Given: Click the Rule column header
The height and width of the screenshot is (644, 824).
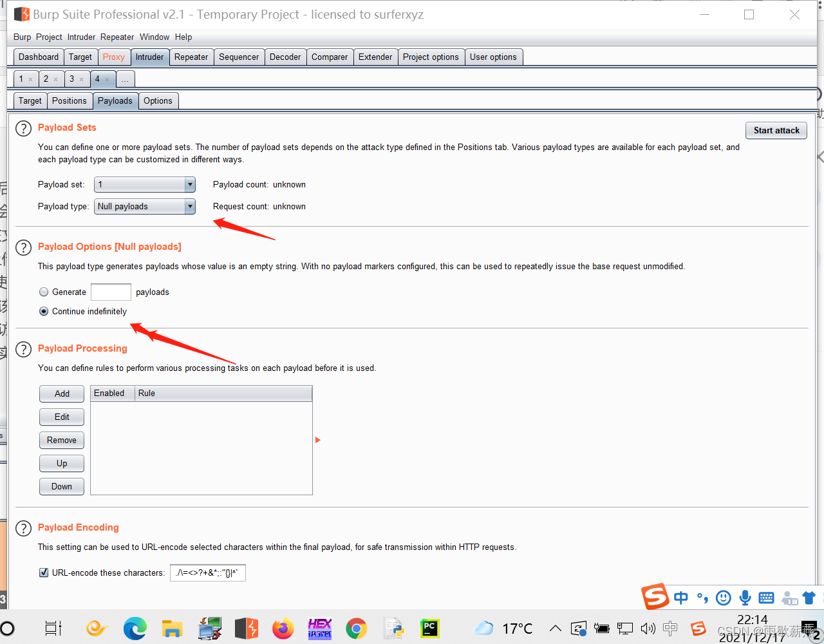Looking at the screenshot, I should 223,393.
